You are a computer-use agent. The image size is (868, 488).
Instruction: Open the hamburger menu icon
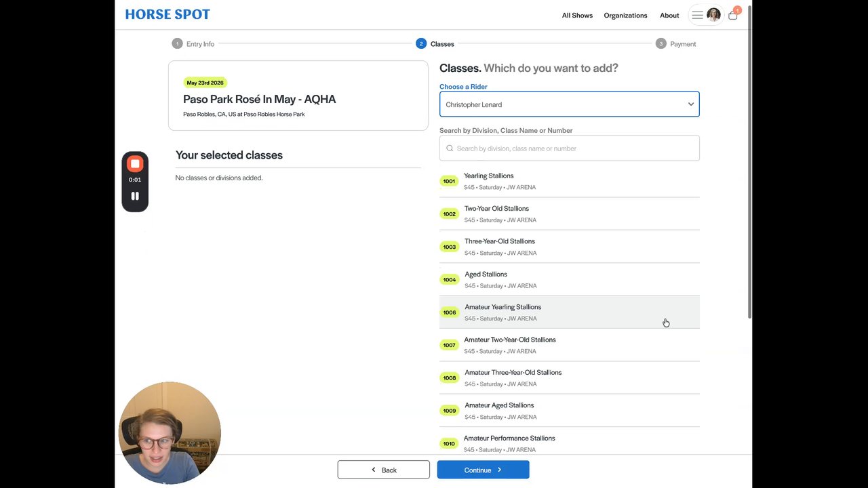697,15
